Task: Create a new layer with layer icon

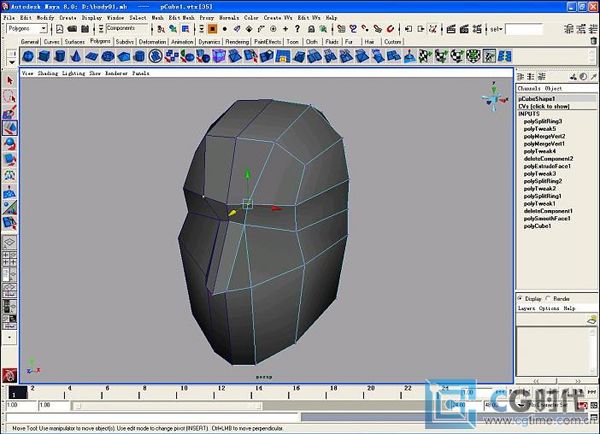Action: (x=592, y=320)
